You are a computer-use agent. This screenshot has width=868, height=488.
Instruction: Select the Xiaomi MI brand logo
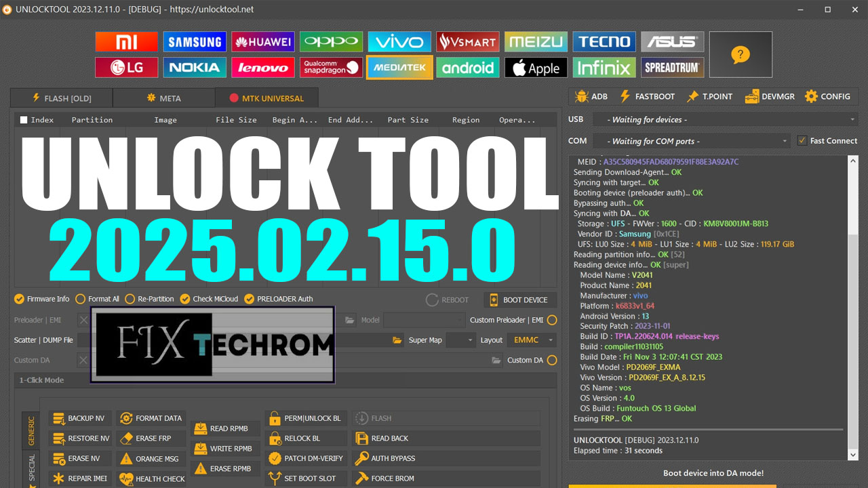click(x=127, y=42)
